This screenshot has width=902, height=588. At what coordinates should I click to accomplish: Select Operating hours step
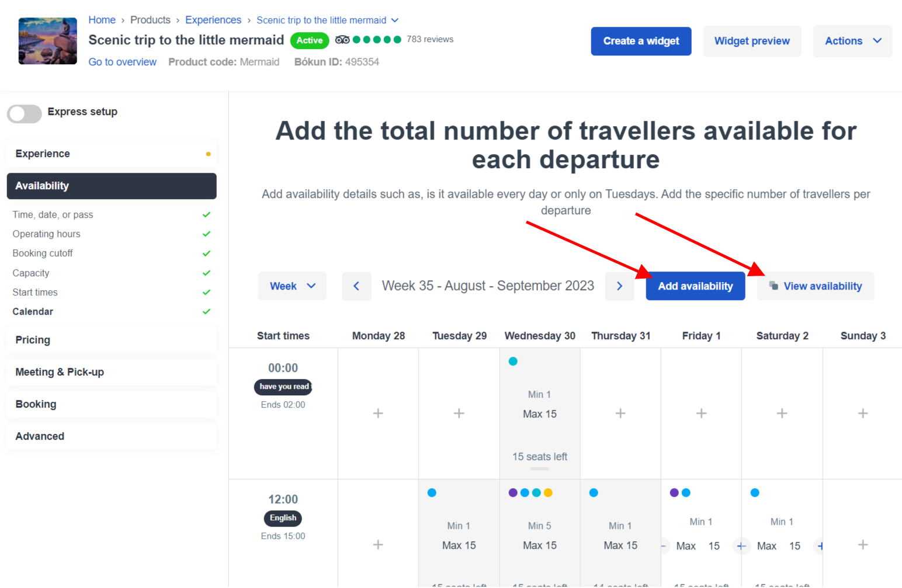click(46, 234)
